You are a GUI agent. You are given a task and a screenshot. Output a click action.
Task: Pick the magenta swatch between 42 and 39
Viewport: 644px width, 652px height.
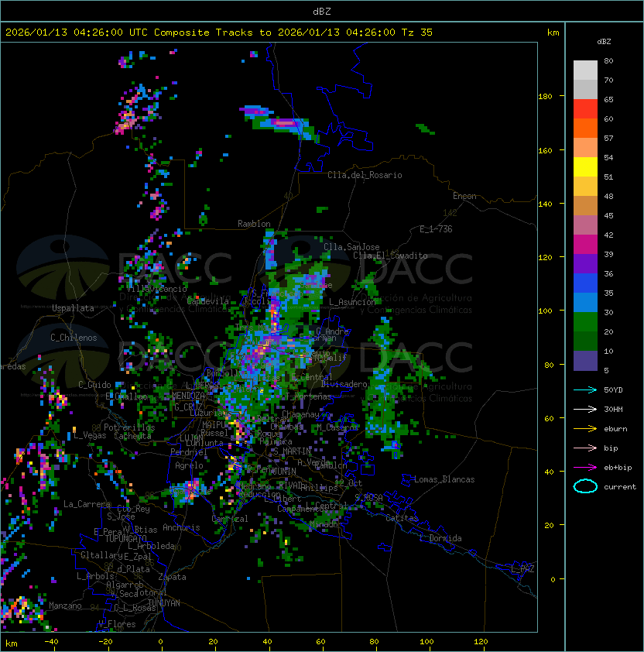coord(585,244)
